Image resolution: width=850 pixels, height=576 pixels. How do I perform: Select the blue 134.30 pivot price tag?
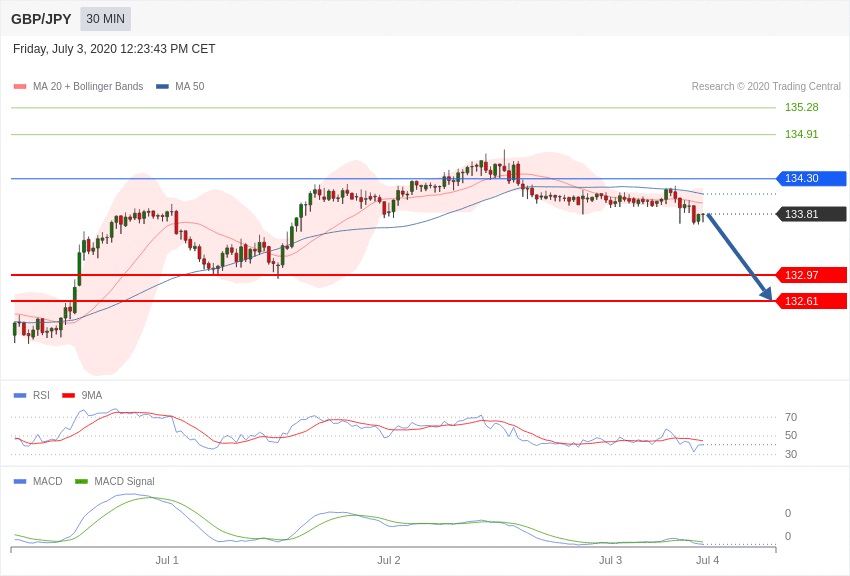pyautogui.click(x=812, y=179)
